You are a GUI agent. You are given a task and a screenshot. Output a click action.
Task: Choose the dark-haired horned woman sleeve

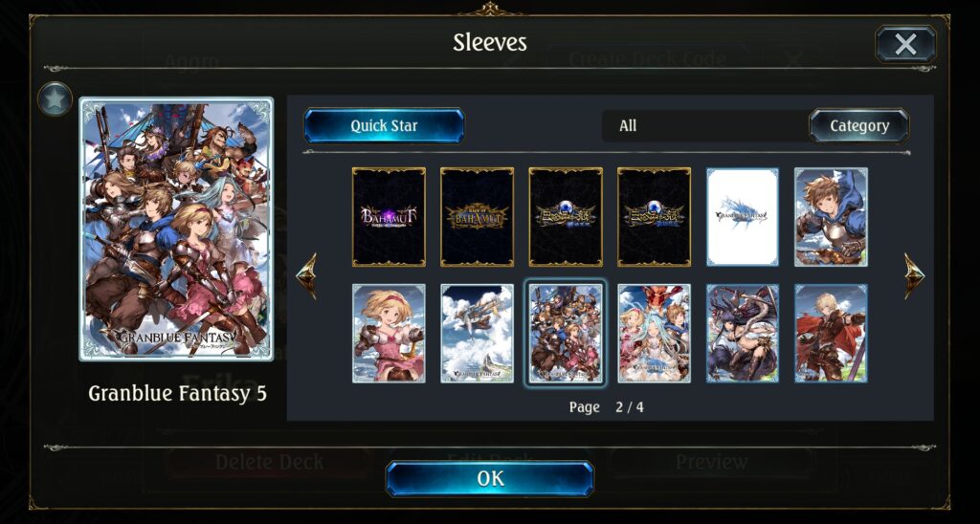coord(743,333)
